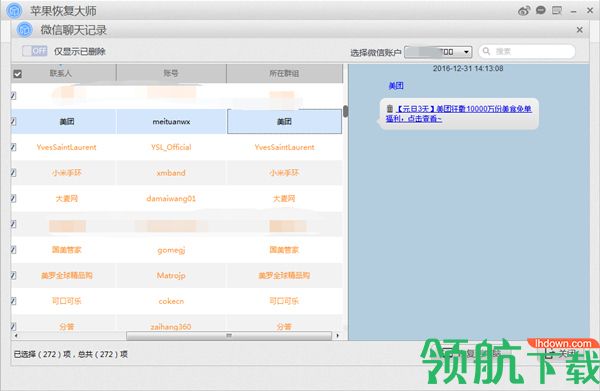
Task: Click the message timestamp 2016-12-31 14:13:08
Action: 468,68
